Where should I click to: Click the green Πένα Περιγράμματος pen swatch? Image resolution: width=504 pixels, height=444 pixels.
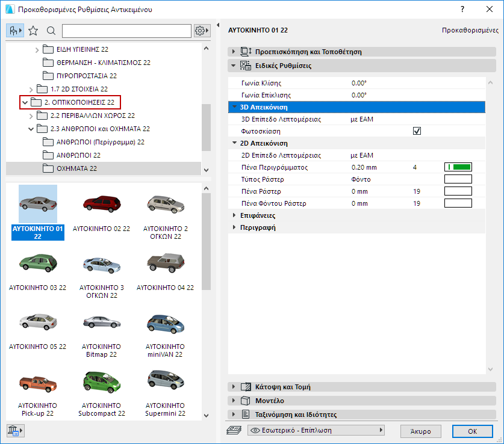click(458, 167)
